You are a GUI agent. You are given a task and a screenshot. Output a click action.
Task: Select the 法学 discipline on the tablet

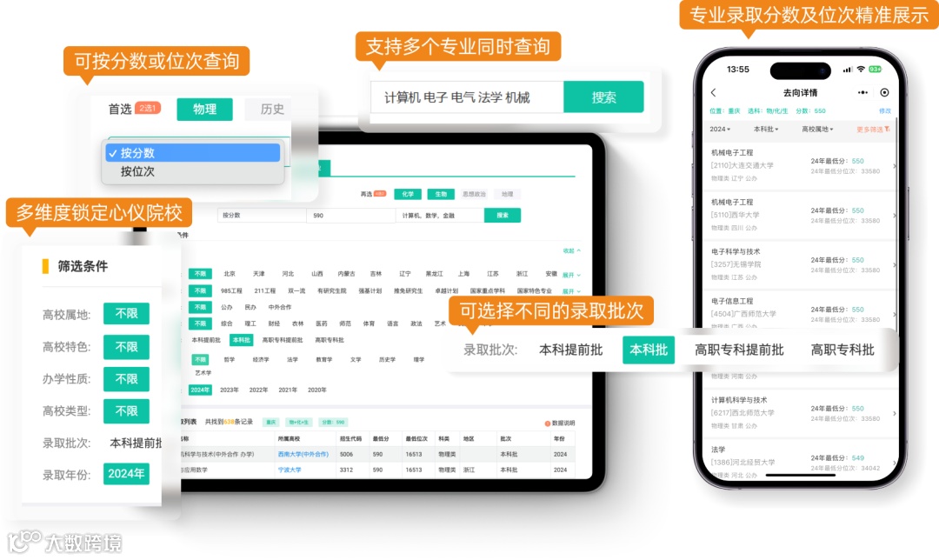point(292,360)
